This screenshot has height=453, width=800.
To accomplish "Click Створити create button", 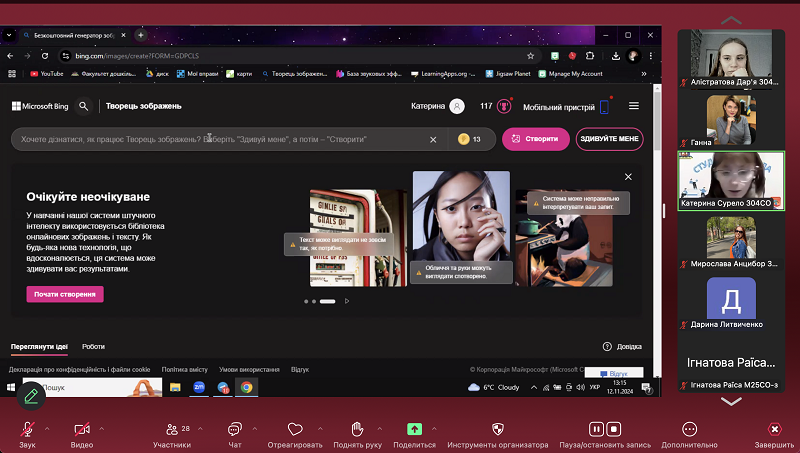I will [x=536, y=139].
